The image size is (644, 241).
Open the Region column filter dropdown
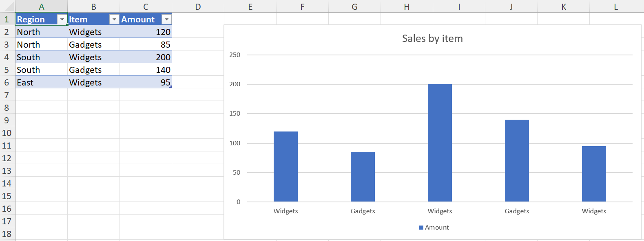62,20
